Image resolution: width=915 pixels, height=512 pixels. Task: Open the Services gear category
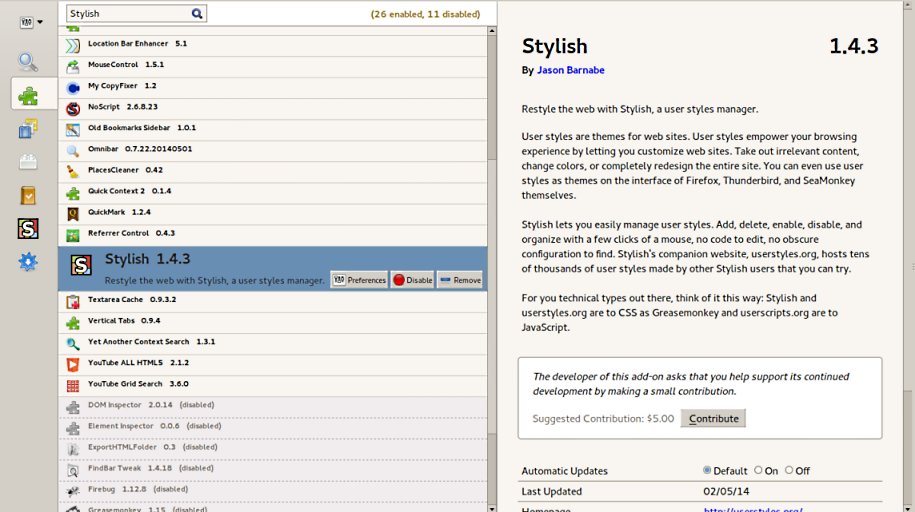coord(28,262)
